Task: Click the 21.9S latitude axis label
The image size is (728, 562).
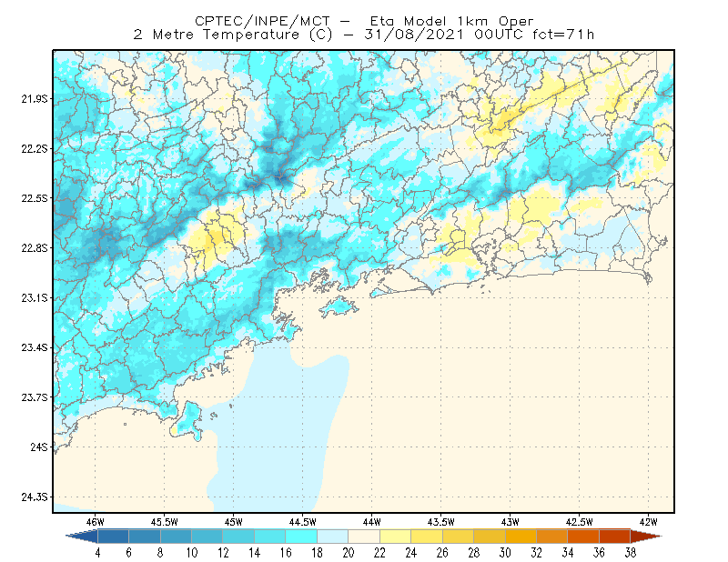Action: pos(35,99)
